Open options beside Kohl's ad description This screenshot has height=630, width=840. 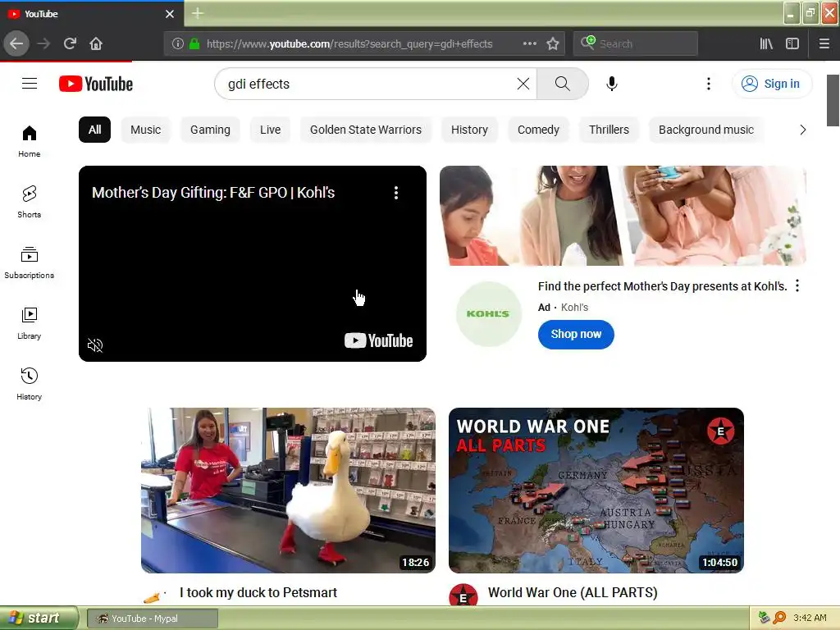[x=797, y=285]
